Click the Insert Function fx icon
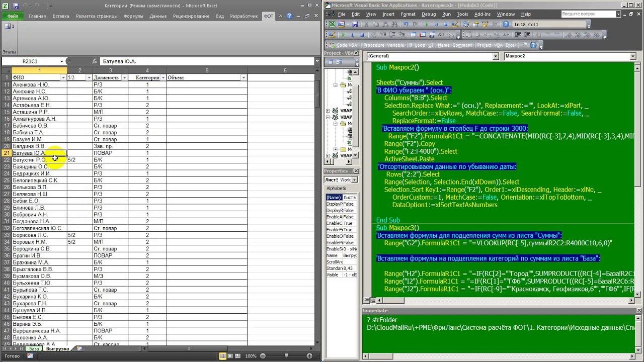644x362 pixels. pyautogui.click(x=94, y=61)
